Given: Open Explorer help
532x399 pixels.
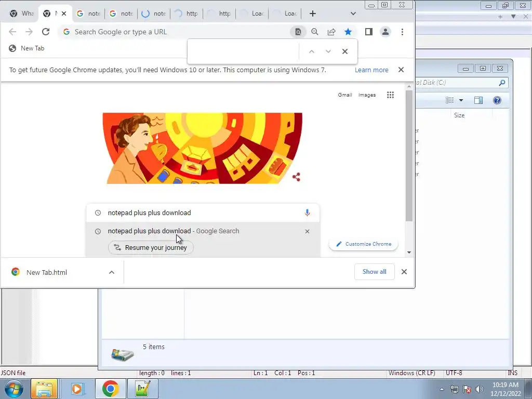Looking at the screenshot, I should point(497,100).
